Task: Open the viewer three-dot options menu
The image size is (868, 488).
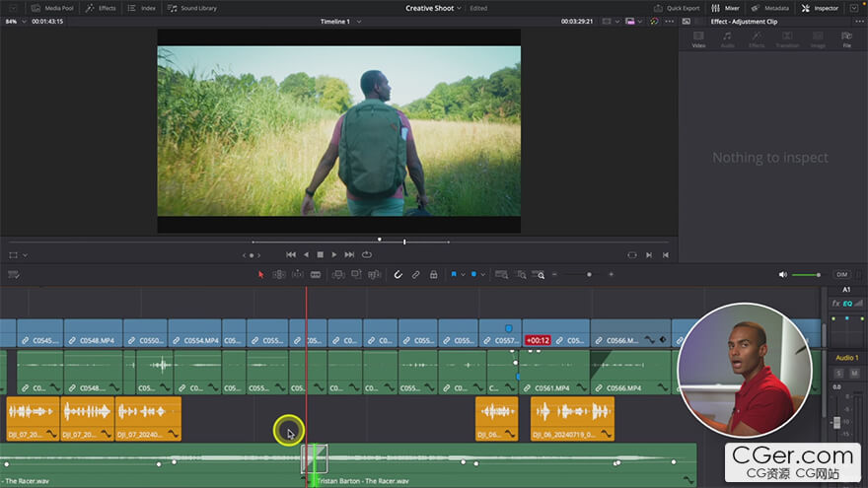Action: point(670,22)
